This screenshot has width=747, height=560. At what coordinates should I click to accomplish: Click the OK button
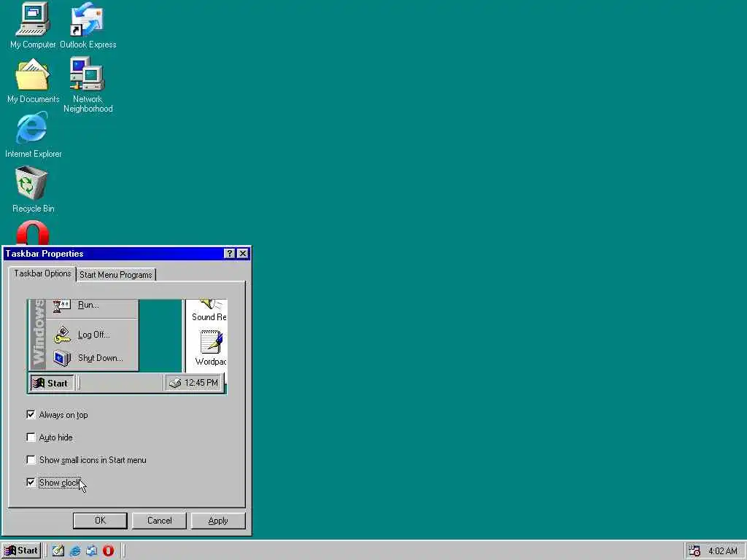(100, 521)
